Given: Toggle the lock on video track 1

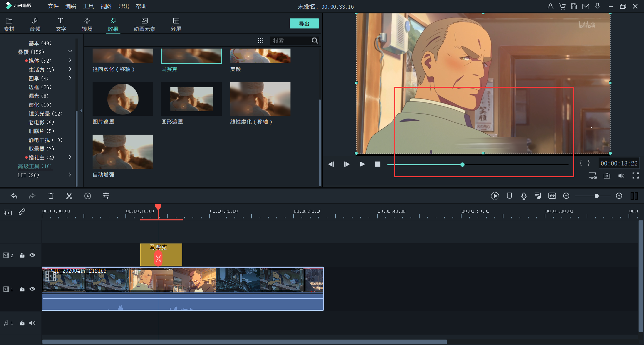Looking at the screenshot, I should [x=22, y=289].
